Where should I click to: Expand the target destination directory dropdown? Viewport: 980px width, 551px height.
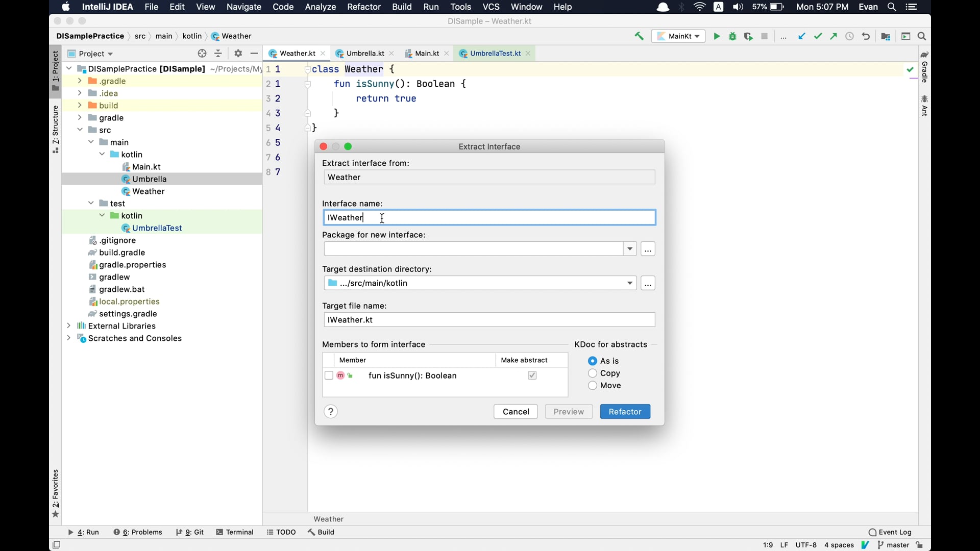click(x=630, y=283)
